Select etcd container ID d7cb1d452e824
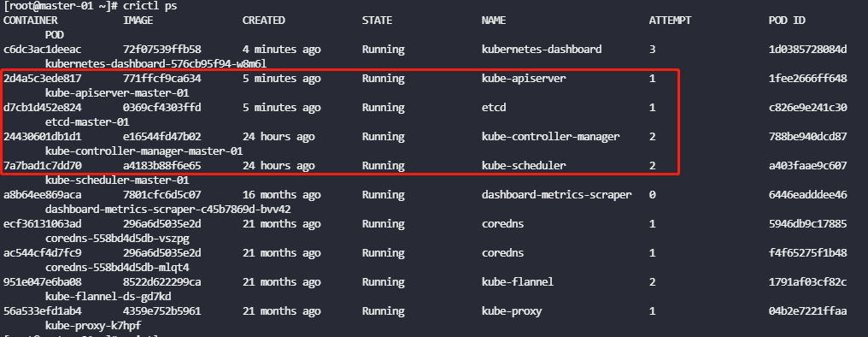The height and width of the screenshot is (337, 868). click(x=42, y=108)
